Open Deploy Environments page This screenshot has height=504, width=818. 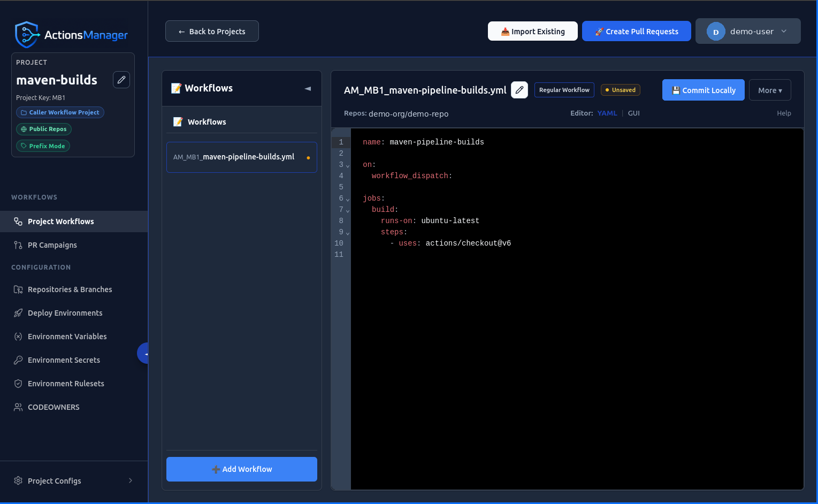point(74,313)
